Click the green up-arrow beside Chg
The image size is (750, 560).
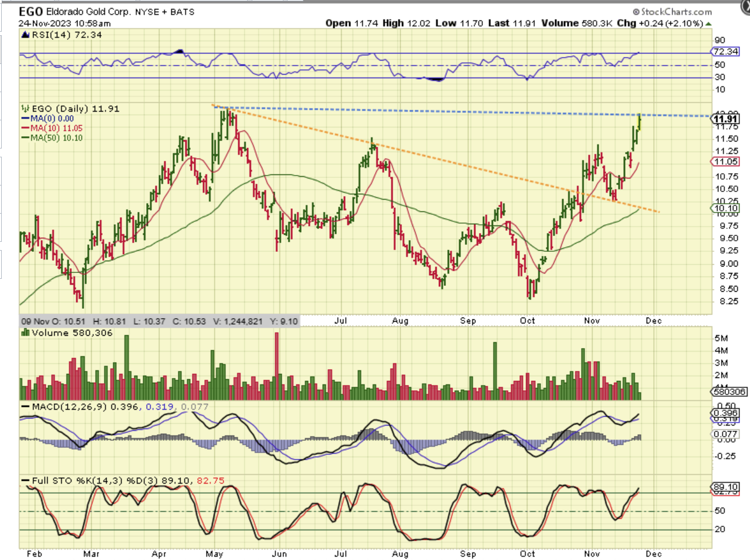pos(708,23)
